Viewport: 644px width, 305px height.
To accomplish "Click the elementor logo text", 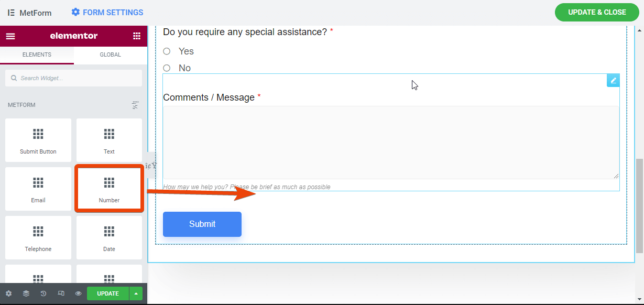I will (74, 36).
